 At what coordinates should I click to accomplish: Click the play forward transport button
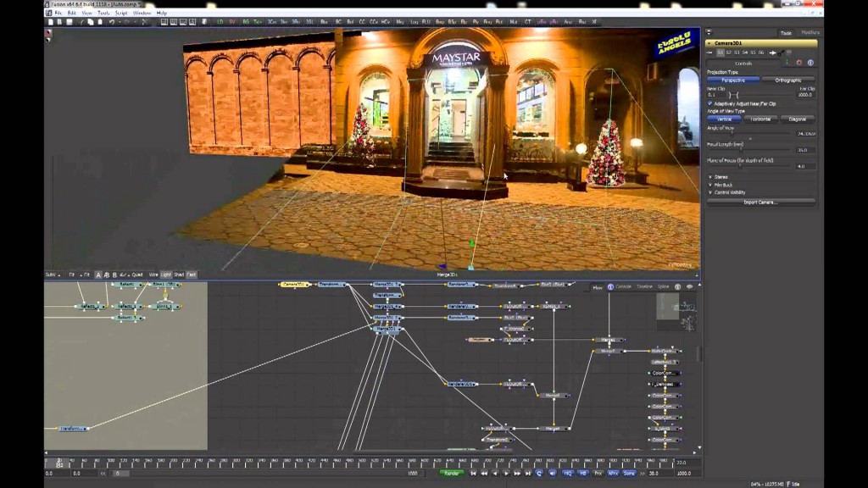pyautogui.click(x=506, y=474)
